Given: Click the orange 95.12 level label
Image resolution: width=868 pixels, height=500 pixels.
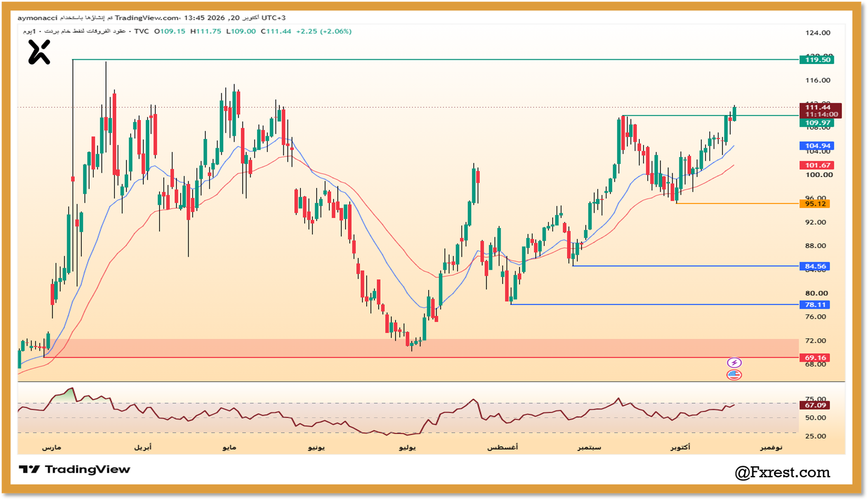Looking at the screenshot, I should pyautogui.click(x=815, y=204).
